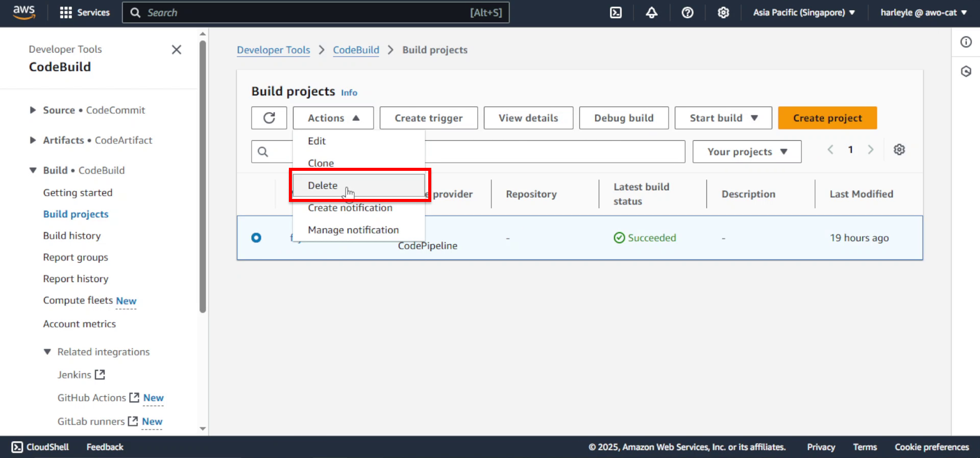Open the harleyle account menu

tap(923, 13)
